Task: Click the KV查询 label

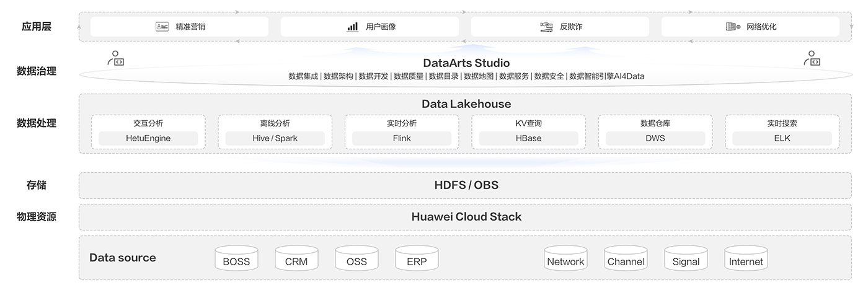Action: click(528, 123)
